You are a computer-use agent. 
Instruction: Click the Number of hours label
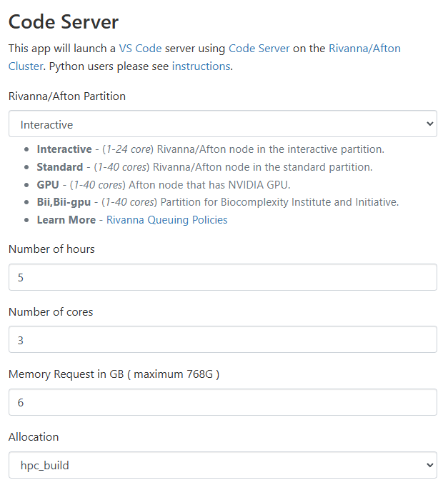[51, 249]
